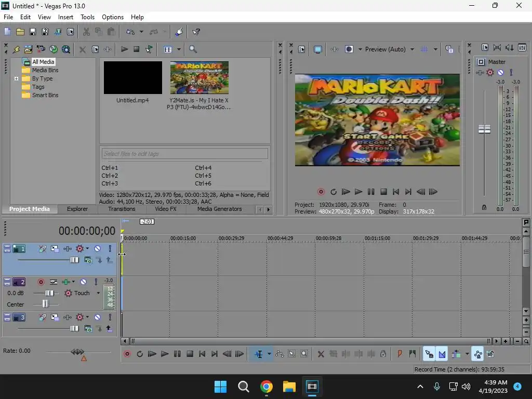Screen dimensions: 532x399
Task: Import media with the lightning bolt icon
Action: (16, 49)
